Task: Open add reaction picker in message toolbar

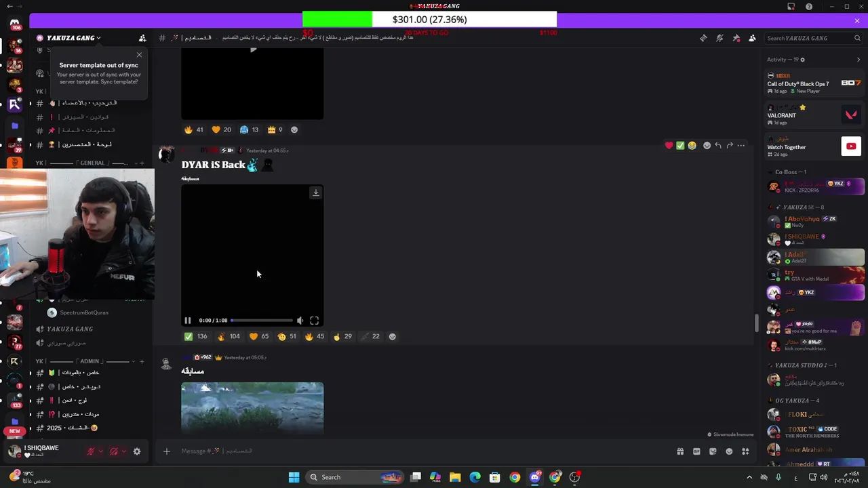Action: [707, 145]
